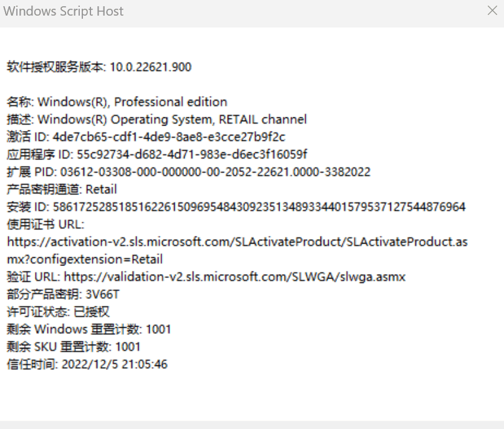Viewport: 504px width, 429px height.
Task: Click the RETAIL channel description line
Action: (157, 119)
